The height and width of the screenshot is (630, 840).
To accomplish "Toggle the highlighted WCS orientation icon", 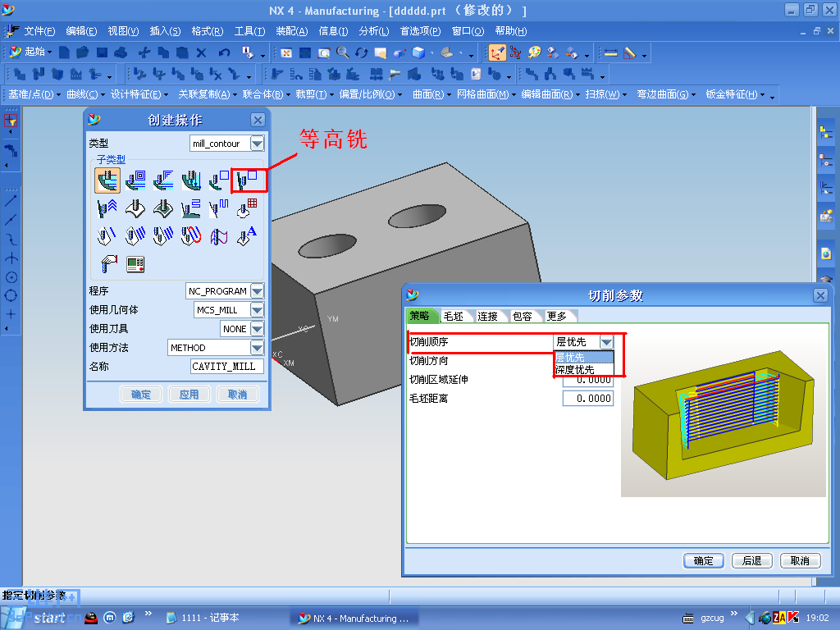I will click(496, 52).
